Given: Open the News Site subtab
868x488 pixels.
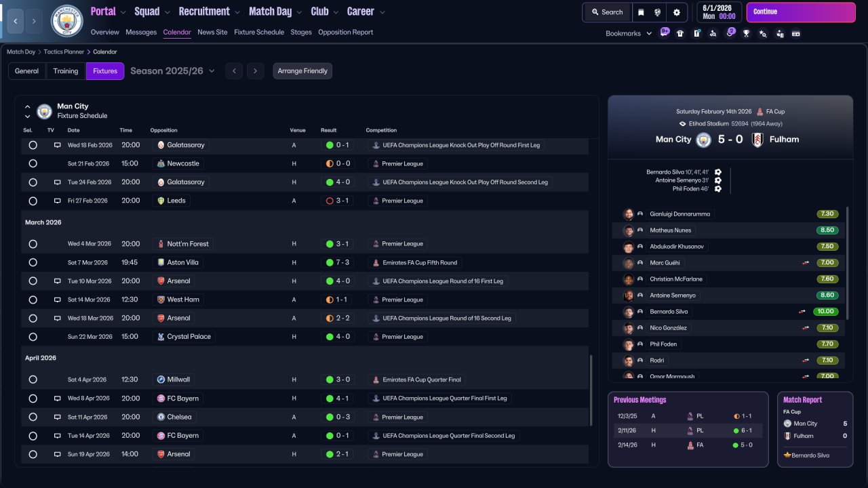Looking at the screenshot, I should click(x=212, y=33).
